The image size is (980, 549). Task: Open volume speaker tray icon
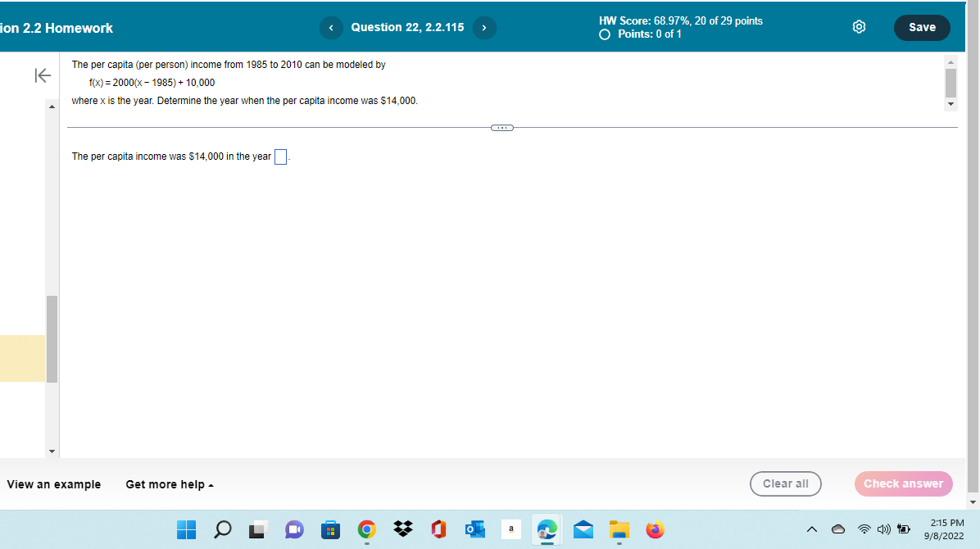[884, 529]
